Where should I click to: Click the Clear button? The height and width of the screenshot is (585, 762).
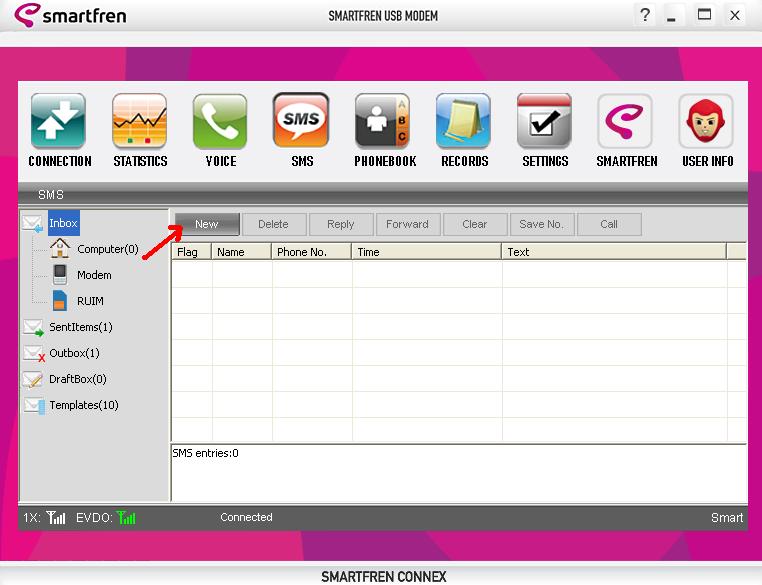[475, 224]
